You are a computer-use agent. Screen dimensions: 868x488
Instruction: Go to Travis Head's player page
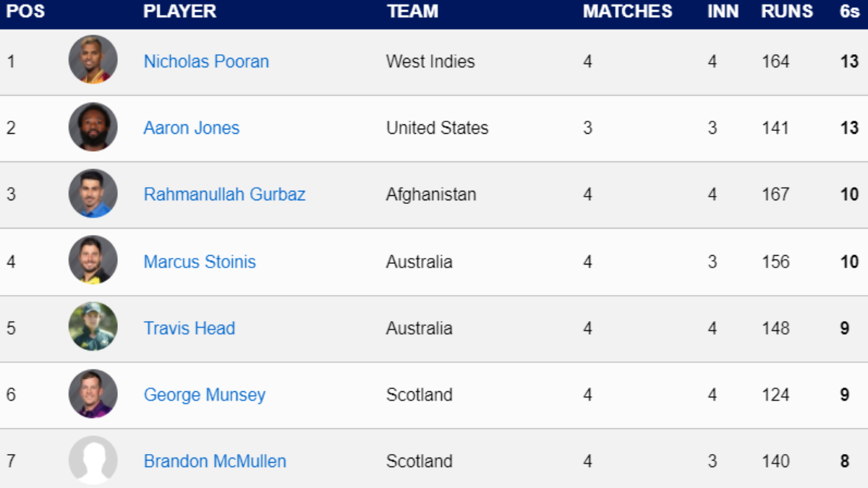point(190,328)
